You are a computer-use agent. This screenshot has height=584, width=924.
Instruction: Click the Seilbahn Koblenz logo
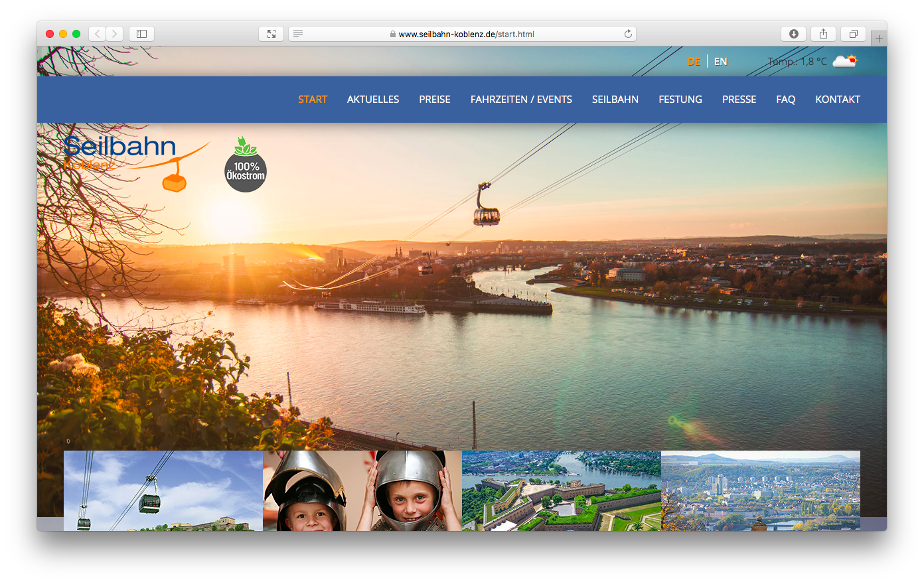pyautogui.click(x=136, y=163)
